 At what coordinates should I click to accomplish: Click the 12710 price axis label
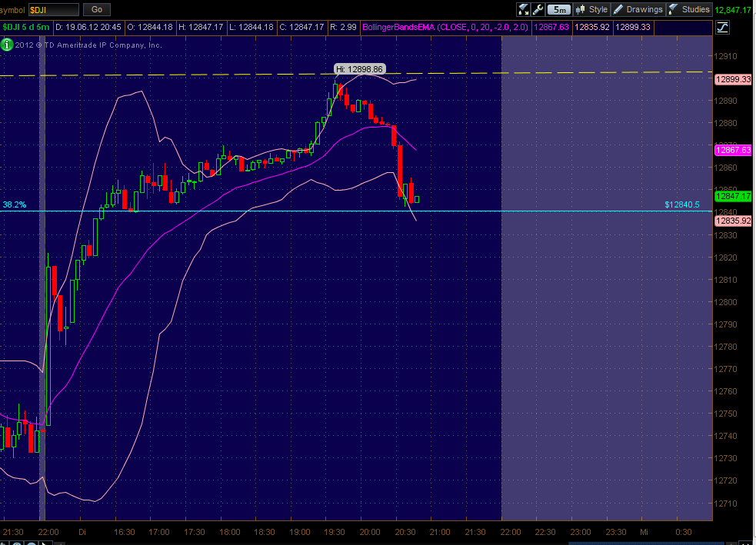726,503
